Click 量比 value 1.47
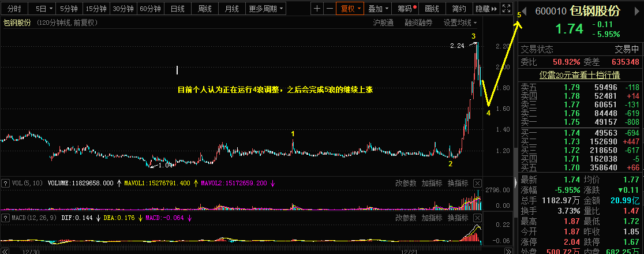Viewport: 644px width, 254px height. pyautogui.click(x=632, y=211)
